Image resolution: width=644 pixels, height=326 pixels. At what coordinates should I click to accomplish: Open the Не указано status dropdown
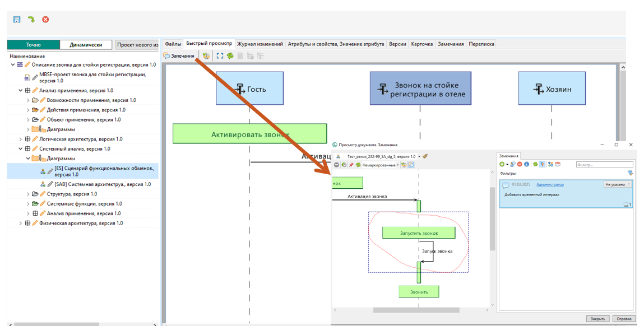618,184
